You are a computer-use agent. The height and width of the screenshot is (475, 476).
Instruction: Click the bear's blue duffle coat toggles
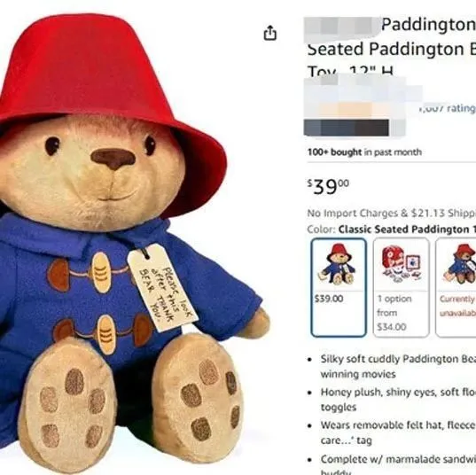point(100,302)
